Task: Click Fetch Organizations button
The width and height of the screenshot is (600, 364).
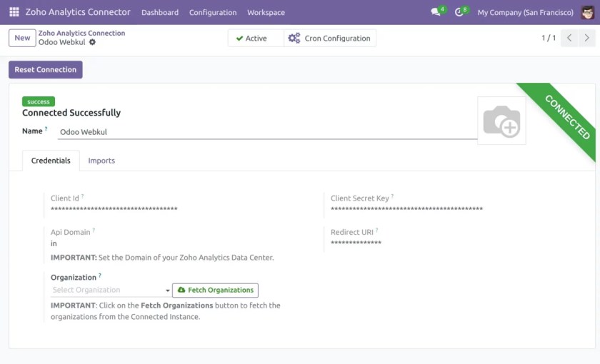Action: (x=216, y=290)
